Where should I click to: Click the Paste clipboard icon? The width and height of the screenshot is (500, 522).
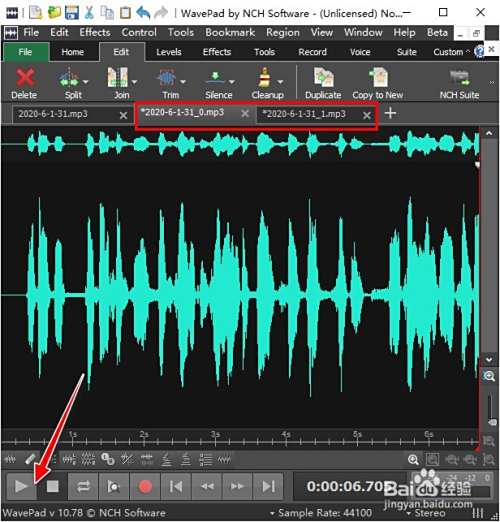125,13
